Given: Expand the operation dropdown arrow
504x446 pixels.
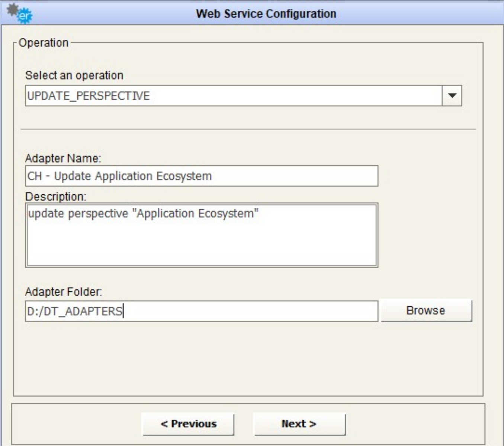Looking at the screenshot, I should (452, 96).
